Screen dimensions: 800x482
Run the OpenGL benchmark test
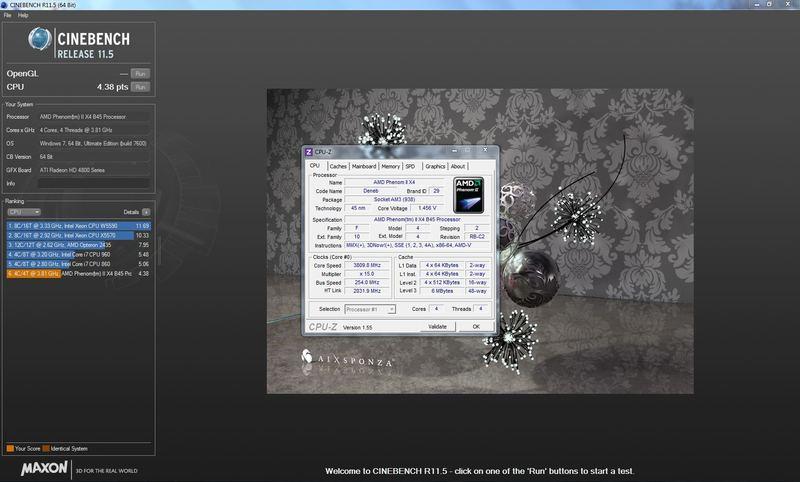click(140, 73)
